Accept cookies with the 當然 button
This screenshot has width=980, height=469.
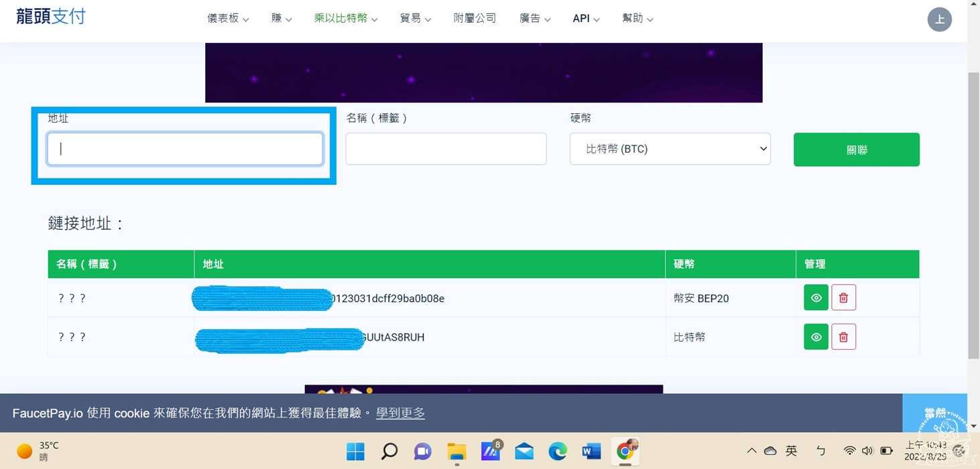(x=934, y=413)
